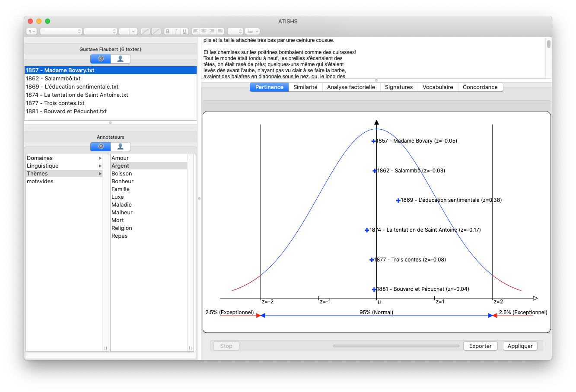This screenshot has width=576, height=392.
Task: Toggle bold formatting in the toolbar
Action: pos(168,32)
